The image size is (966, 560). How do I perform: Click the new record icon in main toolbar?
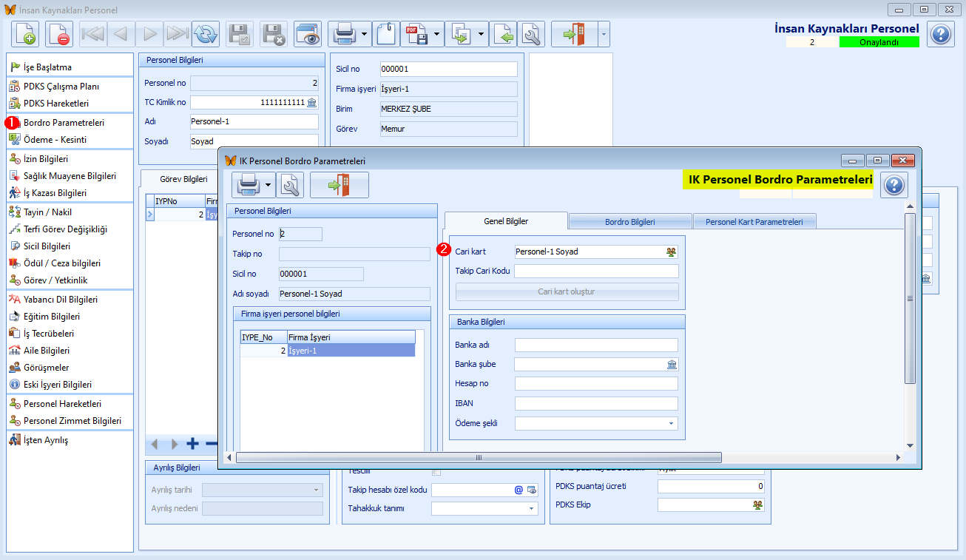coord(24,34)
